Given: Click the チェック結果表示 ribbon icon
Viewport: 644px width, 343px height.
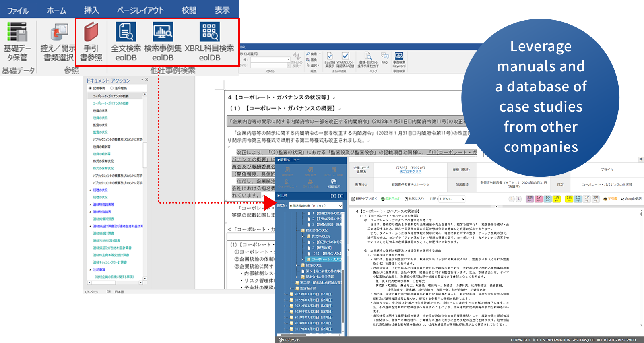Looking at the screenshot, I should point(330,59).
